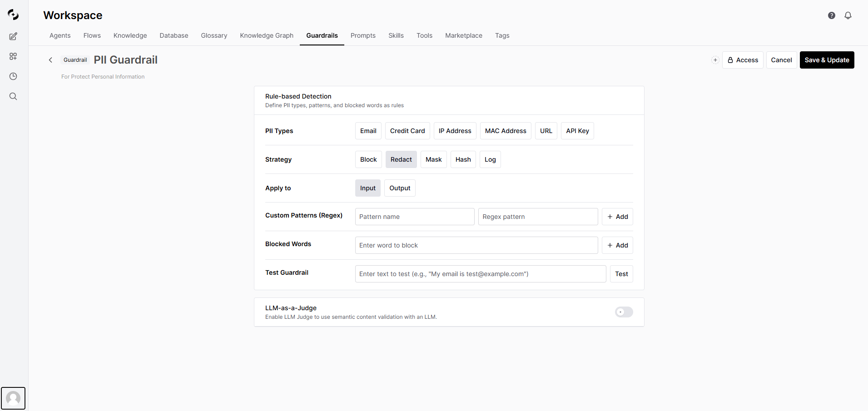
Task: Switch to the Knowledge tab
Action: tap(130, 35)
